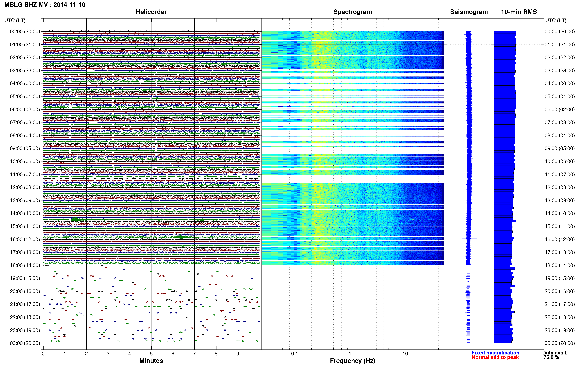The image size is (588, 368).
Task: Select the title text 'MBLG BHZ MV : 2014-11-10'
Action: (x=45, y=5)
